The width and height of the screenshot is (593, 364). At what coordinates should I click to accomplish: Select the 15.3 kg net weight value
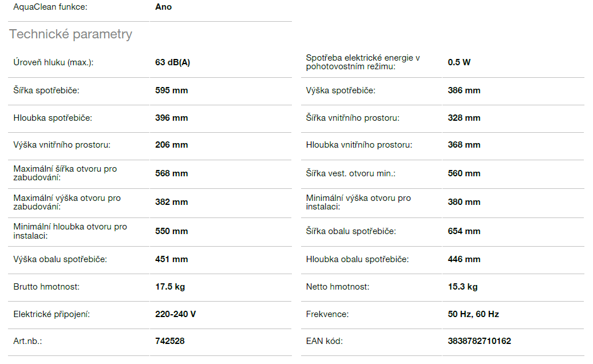pyautogui.click(x=462, y=287)
